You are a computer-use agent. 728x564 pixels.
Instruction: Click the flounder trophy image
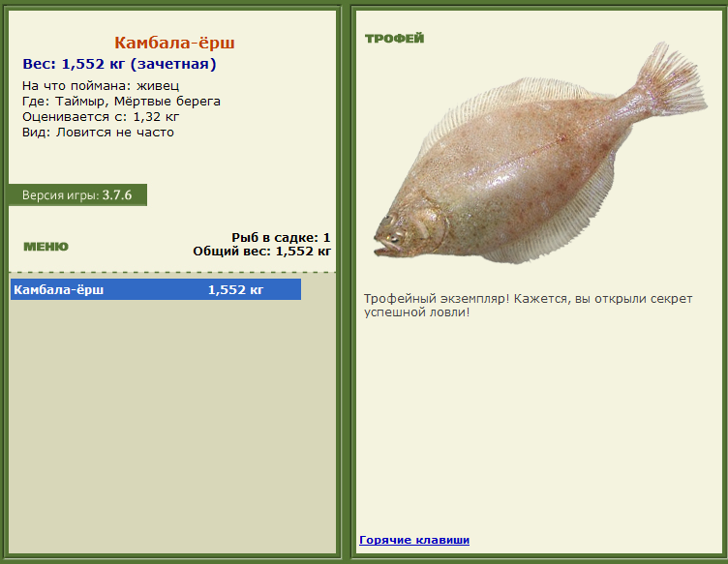click(x=540, y=153)
